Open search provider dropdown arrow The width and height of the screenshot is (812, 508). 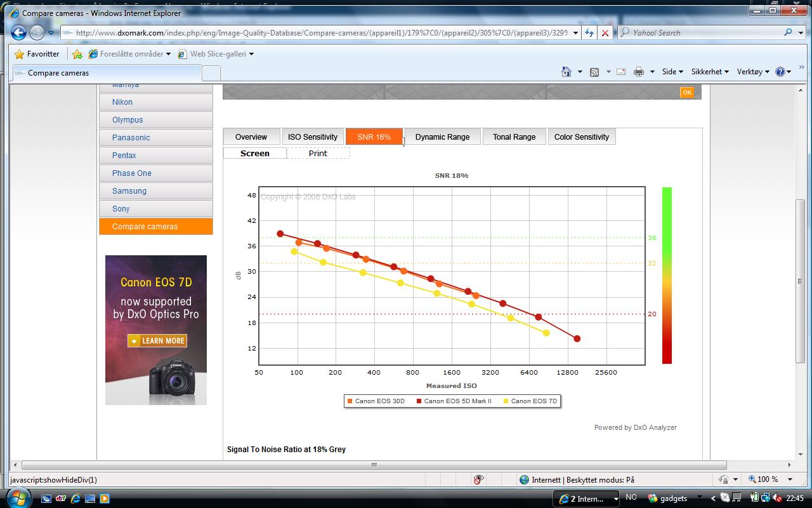pyautogui.click(x=801, y=32)
